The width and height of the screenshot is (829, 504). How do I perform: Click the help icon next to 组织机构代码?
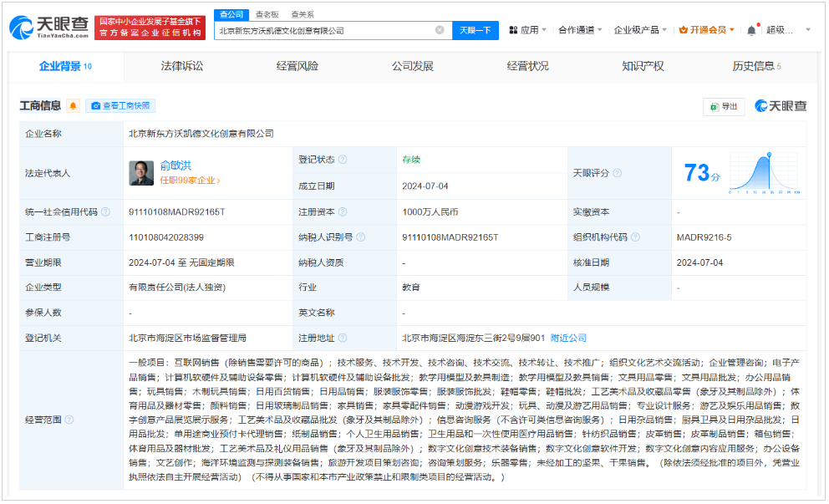coord(635,237)
